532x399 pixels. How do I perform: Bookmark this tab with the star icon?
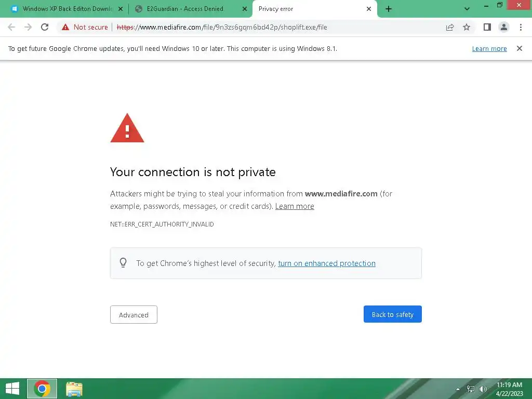pyautogui.click(x=467, y=27)
